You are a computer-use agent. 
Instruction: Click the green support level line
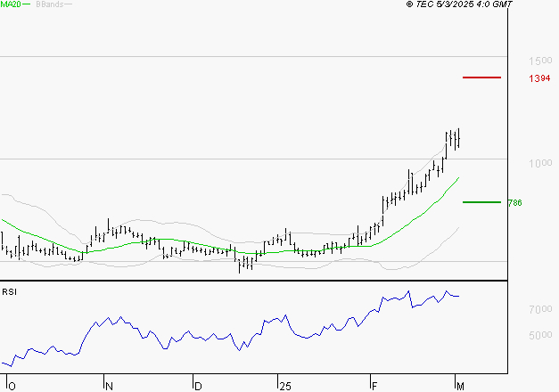(x=481, y=202)
